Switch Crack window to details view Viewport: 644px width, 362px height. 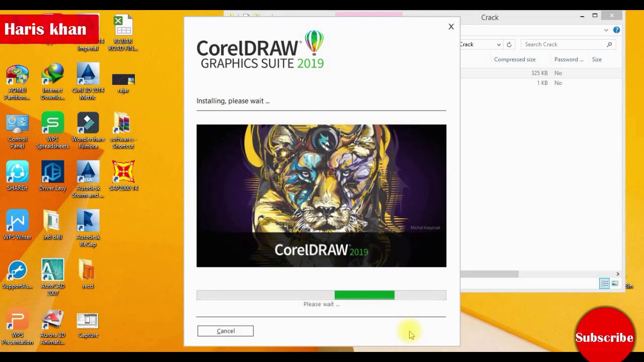(604, 284)
